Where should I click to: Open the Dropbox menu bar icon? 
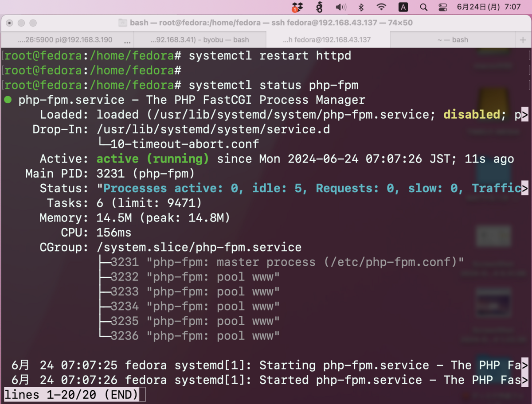297,7
